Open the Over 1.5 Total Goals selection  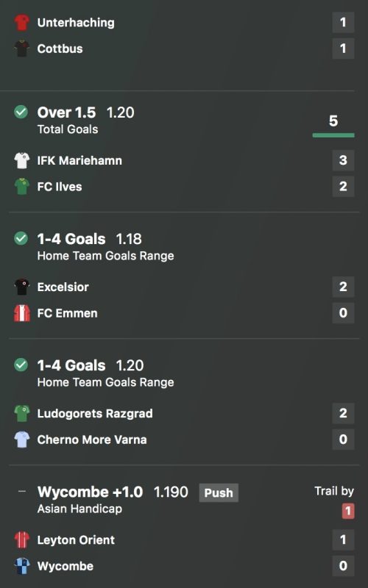point(85,119)
